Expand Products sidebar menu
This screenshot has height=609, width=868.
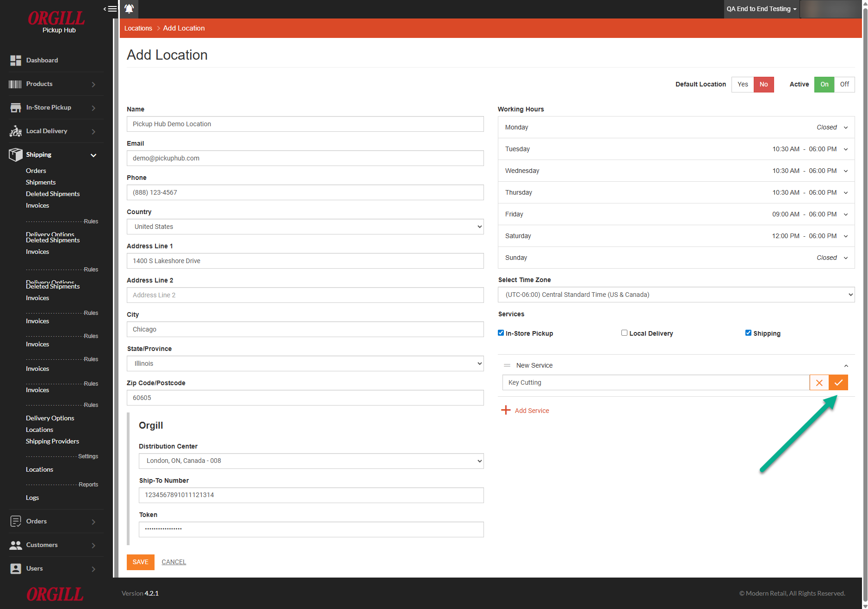[x=93, y=84]
